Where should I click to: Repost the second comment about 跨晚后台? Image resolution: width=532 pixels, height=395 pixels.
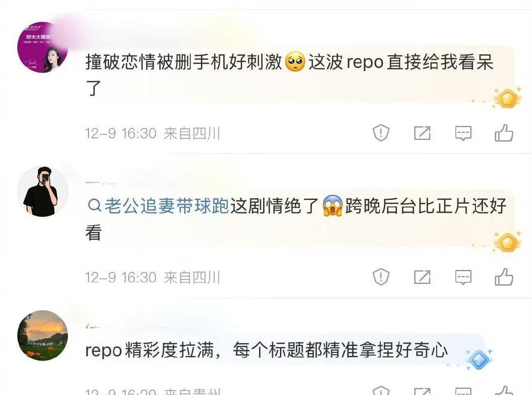(x=422, y=277)
